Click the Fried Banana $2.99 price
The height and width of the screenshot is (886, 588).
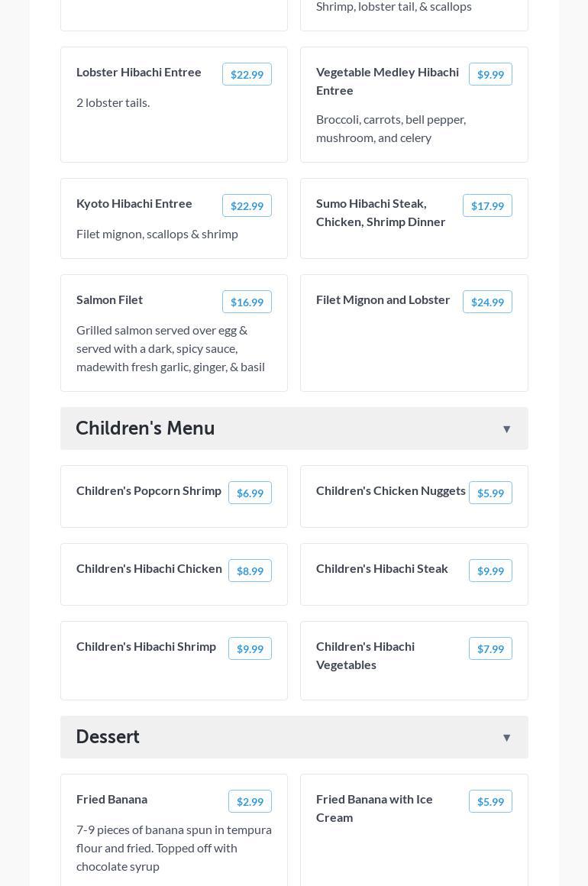[250, 801]
